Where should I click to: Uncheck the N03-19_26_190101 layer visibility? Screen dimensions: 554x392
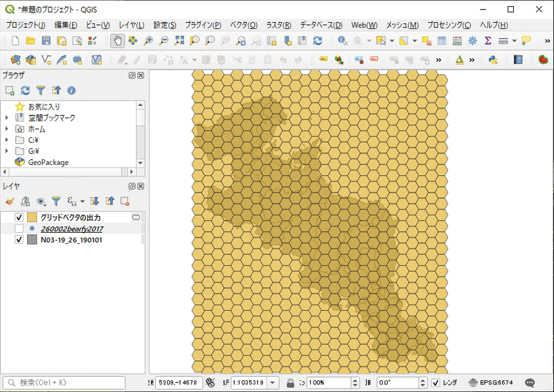(x=19, y=240)
